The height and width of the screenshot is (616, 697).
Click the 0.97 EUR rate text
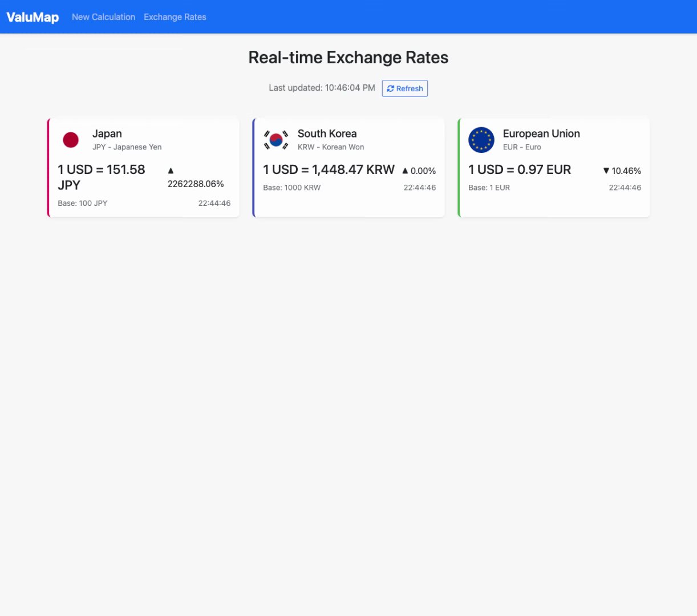520,169
